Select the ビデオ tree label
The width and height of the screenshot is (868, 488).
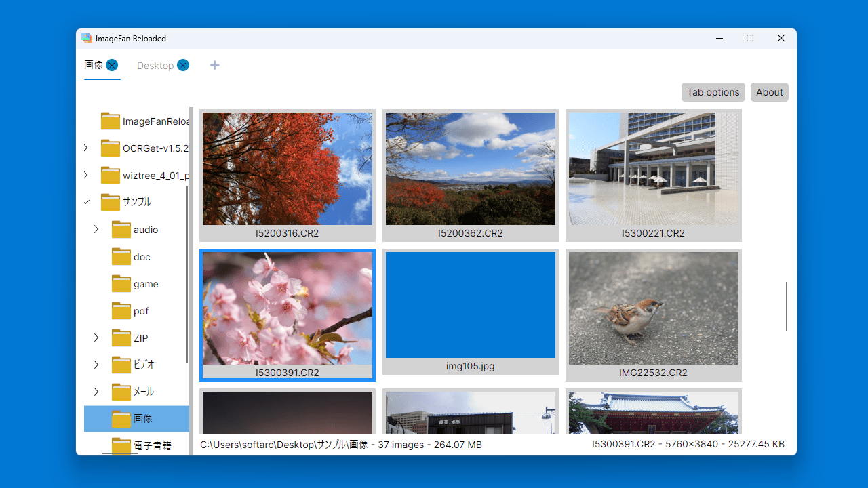point(144,365)
